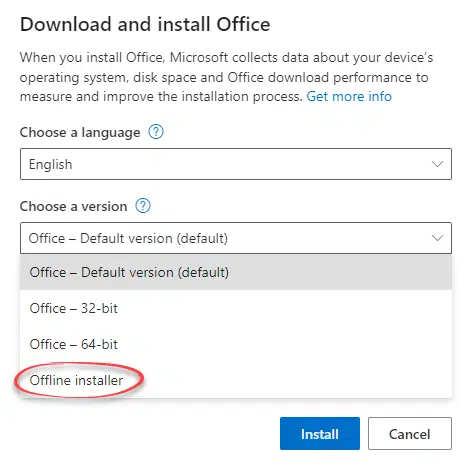The width and height of the screenshot is (471, 464).
Task: Click help icon beside Choose a language
Action: pos(156,132)
